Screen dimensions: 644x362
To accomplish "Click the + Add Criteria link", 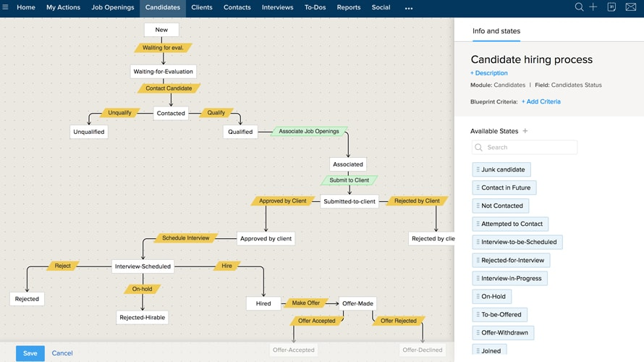I will (x=541, y=101).
